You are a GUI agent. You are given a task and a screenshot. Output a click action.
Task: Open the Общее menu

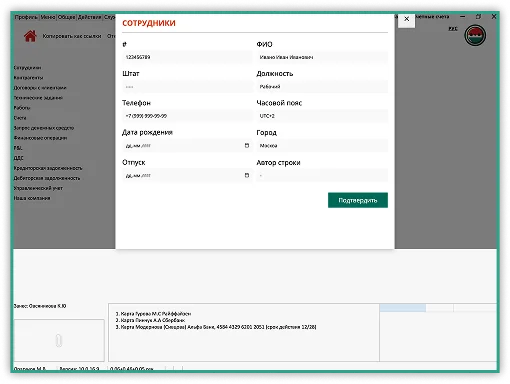click(67, 17)
